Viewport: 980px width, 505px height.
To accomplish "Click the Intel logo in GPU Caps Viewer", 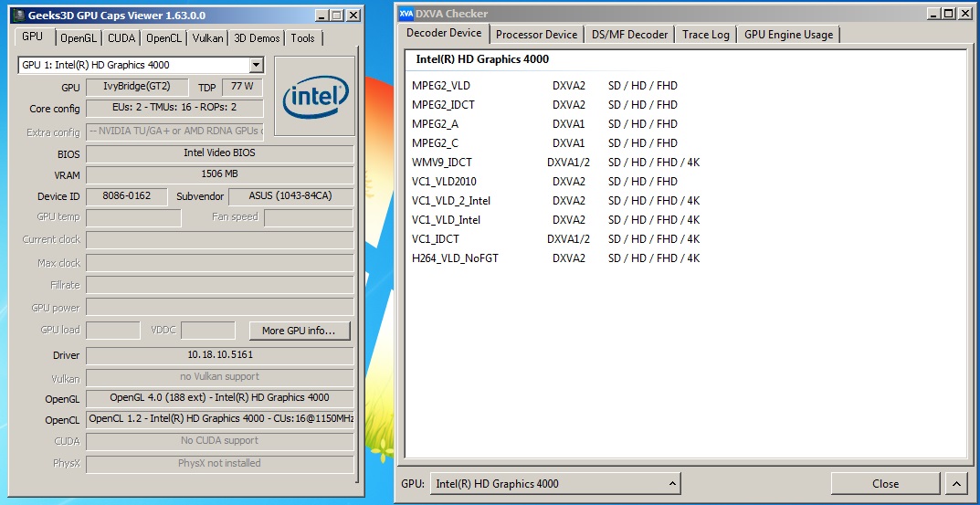I will click(x=315, y=96).
